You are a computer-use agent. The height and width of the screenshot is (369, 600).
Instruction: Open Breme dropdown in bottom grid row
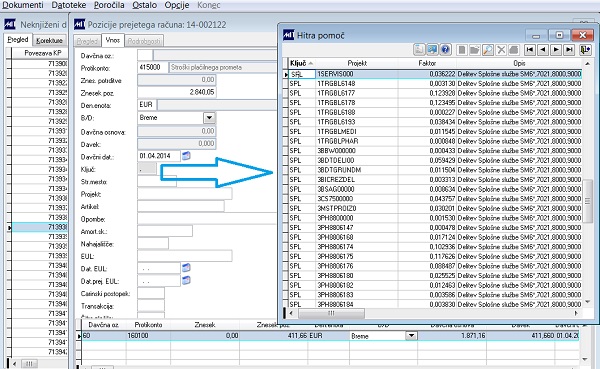pos(411,336)
